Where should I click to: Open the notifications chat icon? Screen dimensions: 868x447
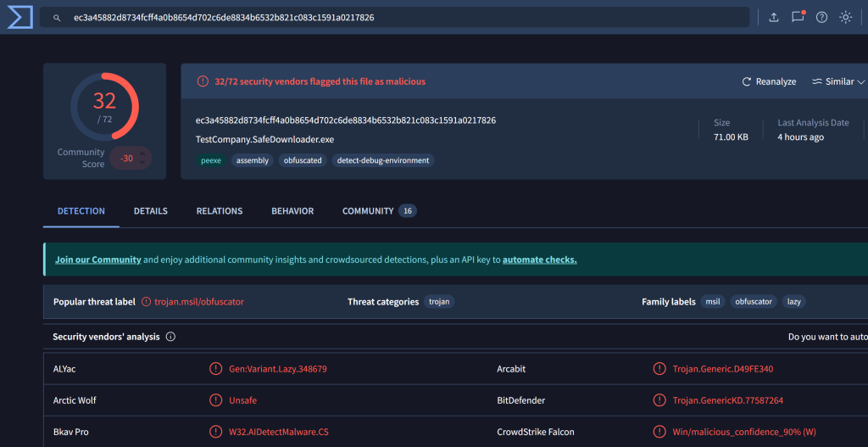pyautogui.click(x=798, y=17)
